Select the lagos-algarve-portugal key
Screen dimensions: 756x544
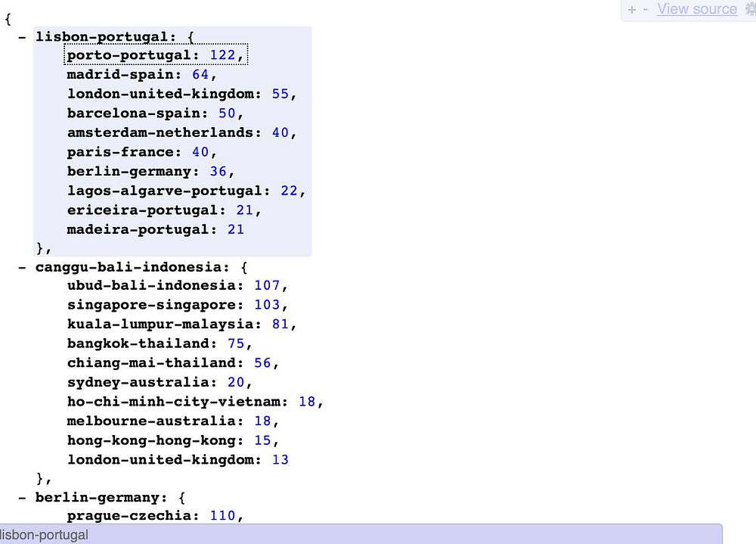[x=164, y=191]
